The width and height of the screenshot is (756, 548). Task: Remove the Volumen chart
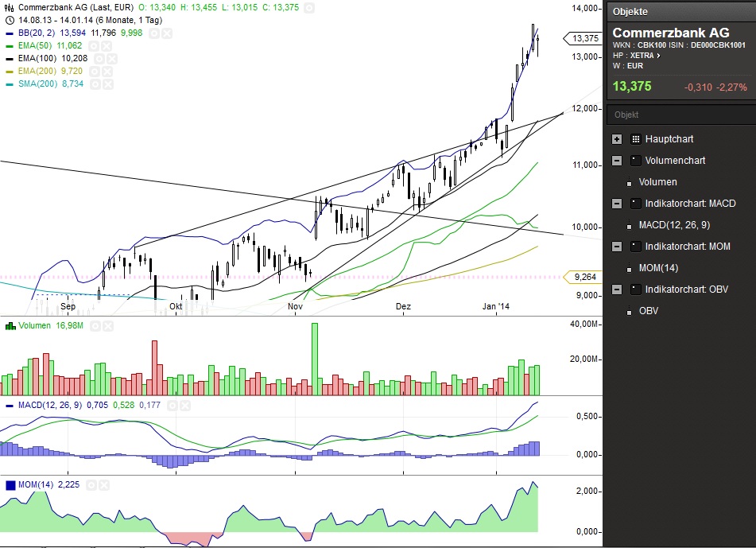click(x=108, y=326)
